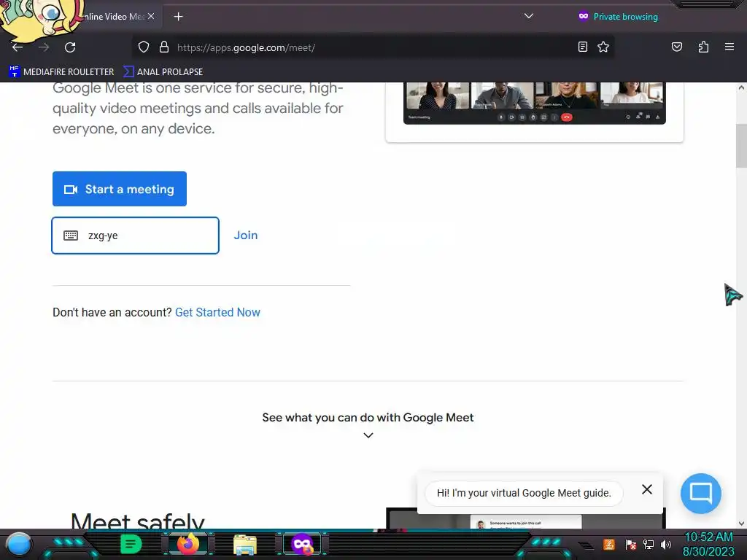The width and height of the screenshot is (747, 560).
Task: Go back with the browser back arrow
Action: click(x=18, y=47)
